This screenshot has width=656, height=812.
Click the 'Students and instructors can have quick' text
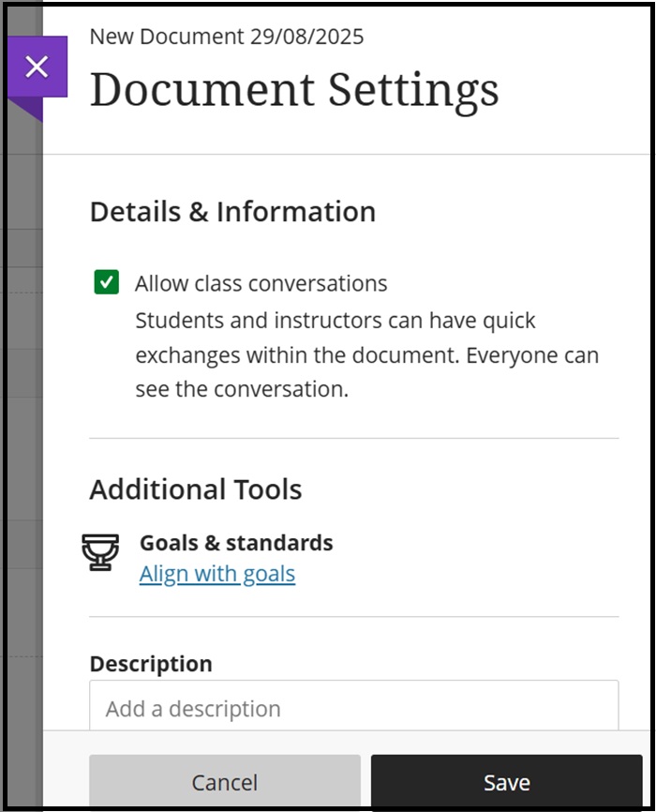pos(335,321)
